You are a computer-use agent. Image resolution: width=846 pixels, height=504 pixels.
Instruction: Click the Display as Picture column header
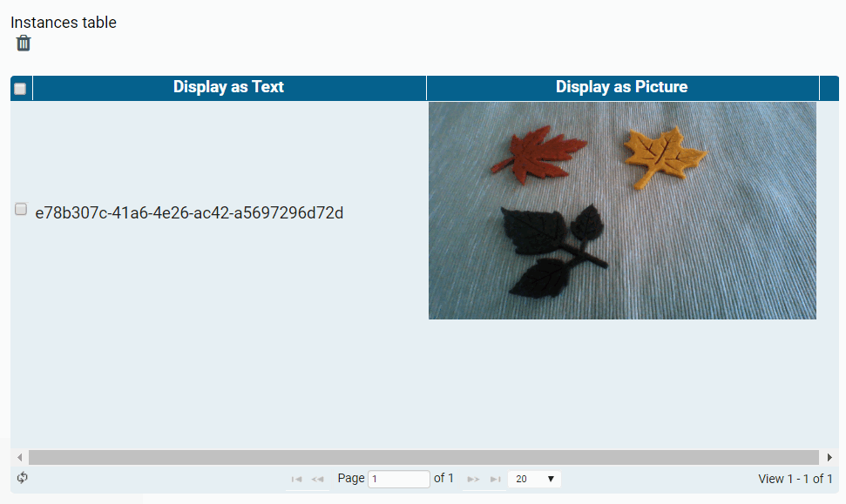[x=622, y=87]
